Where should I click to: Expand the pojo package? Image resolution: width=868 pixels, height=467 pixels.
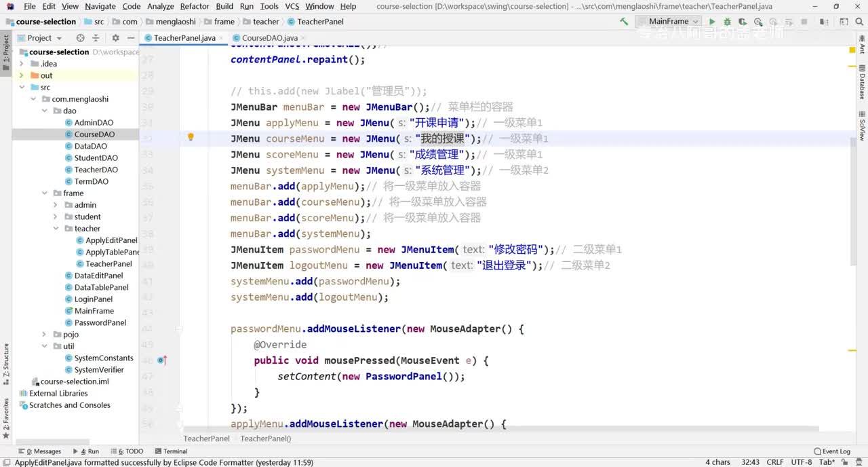tap(45, 335)
